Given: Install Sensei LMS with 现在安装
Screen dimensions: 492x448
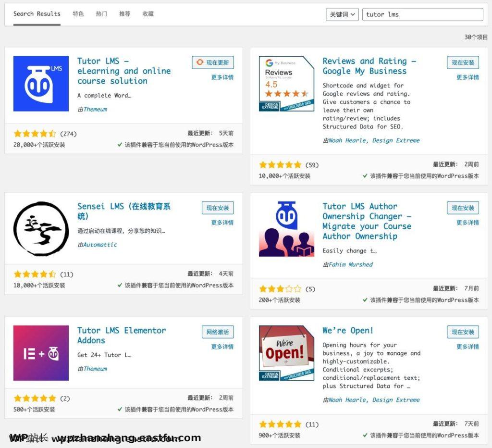Looking at the screenshot, I should pos(218,208).
